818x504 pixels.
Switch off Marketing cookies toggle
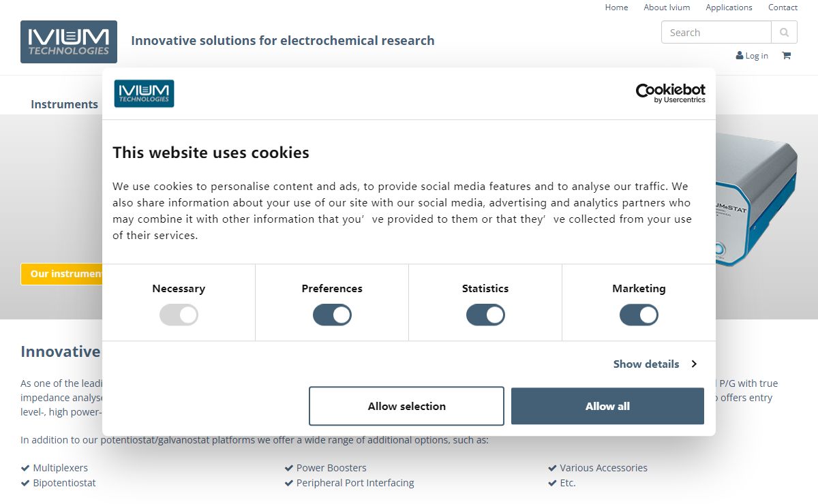(639, 315)
